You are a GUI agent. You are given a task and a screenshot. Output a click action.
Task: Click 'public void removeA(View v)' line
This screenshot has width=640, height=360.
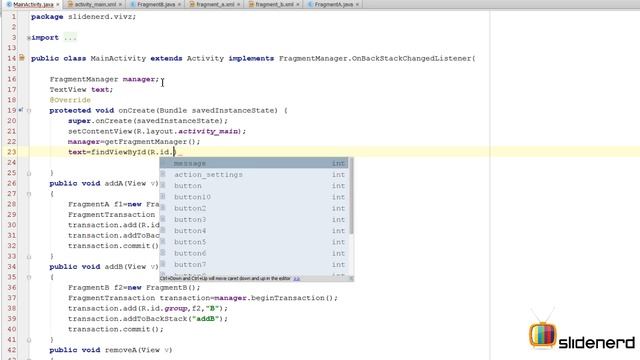pos(111,350)
